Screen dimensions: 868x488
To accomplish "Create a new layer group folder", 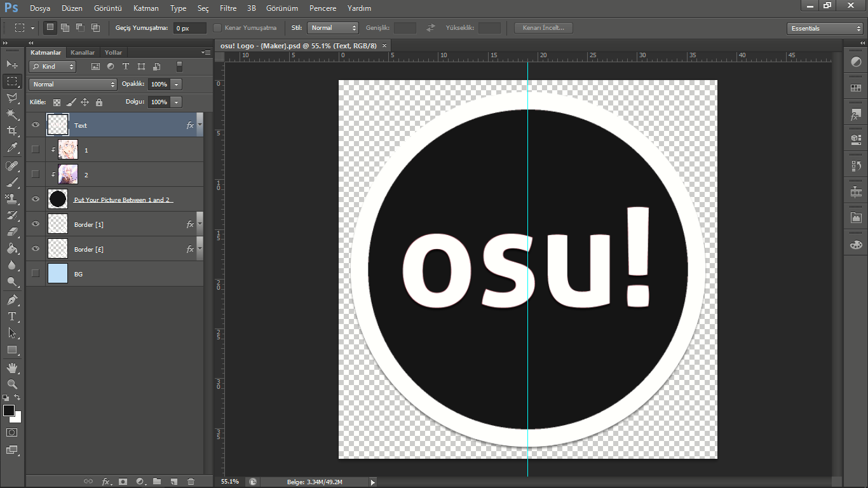I will (x=157, y=482).
